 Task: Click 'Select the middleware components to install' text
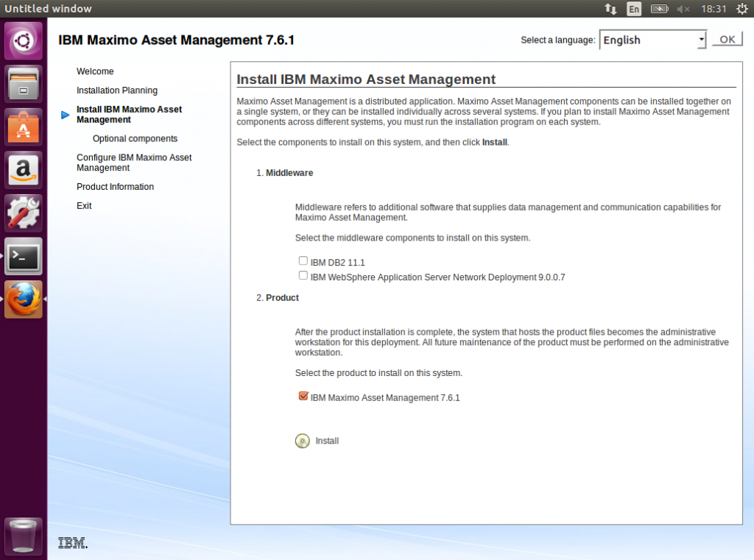pyautogui.click(x=412, y=238)
